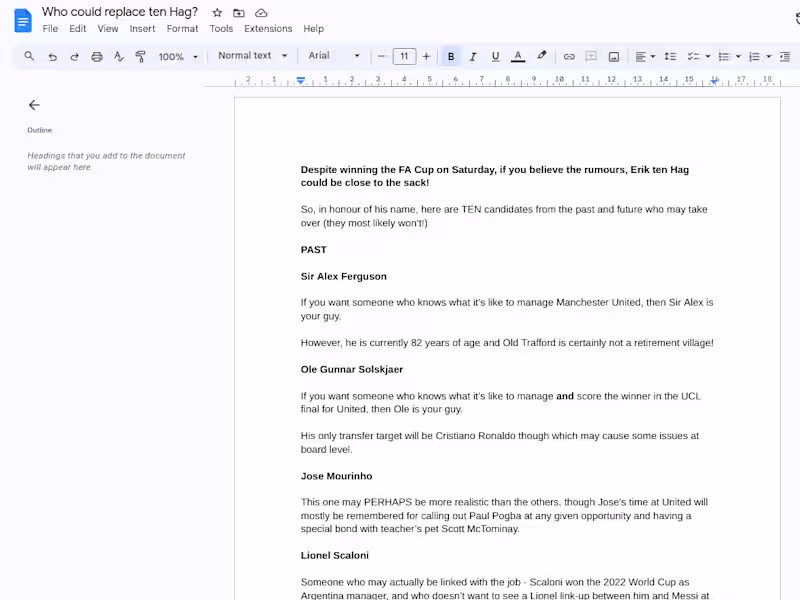Click the 'Jose Mourinho' heading

(336, 476)
